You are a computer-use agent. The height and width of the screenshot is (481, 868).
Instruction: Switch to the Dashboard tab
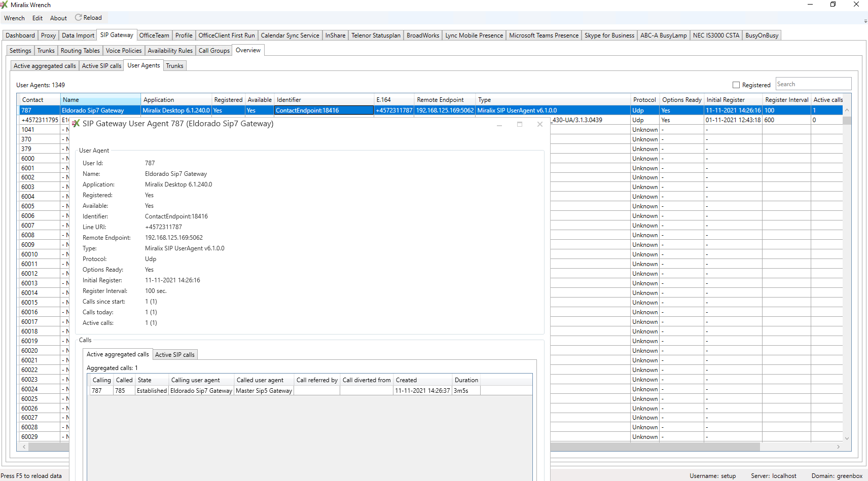[20, 35]
